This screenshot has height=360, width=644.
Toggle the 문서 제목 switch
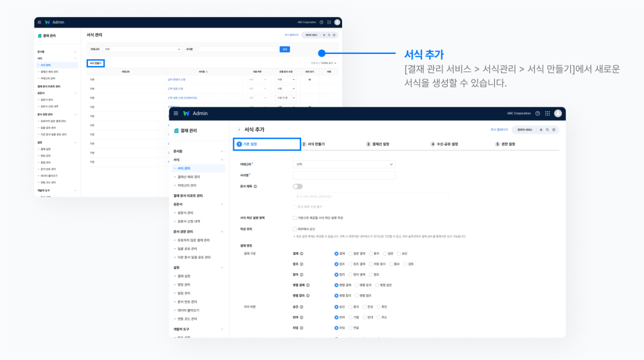297,187
